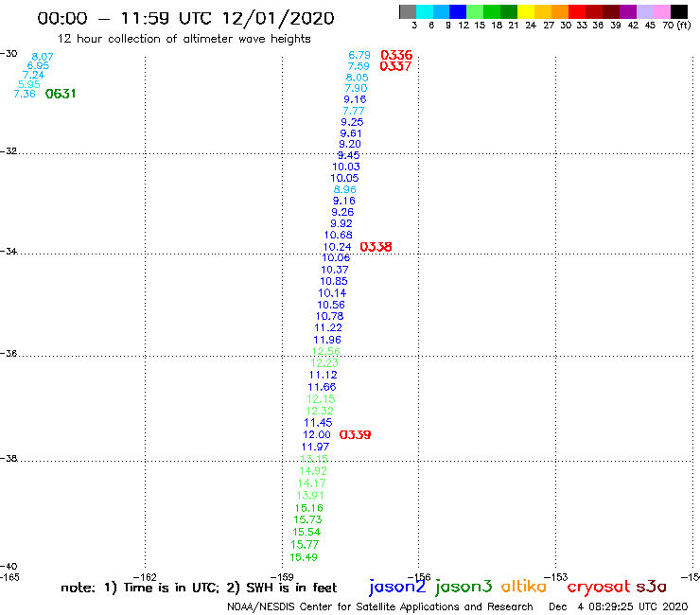Click the yellow swatch in the wave height legend

click(526, 11)
